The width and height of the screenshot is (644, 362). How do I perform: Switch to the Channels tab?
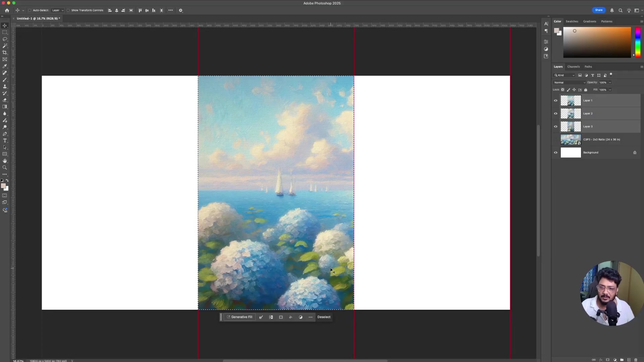(x=573, y=67)
